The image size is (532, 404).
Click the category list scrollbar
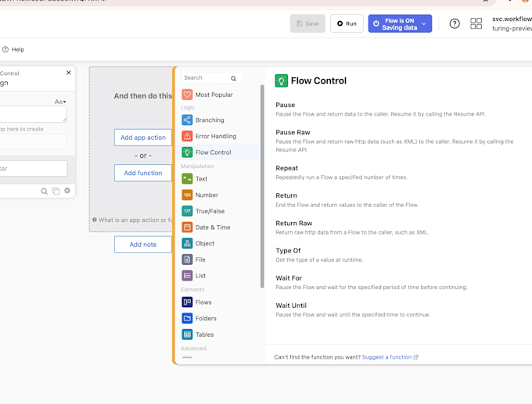click(262, 187)
